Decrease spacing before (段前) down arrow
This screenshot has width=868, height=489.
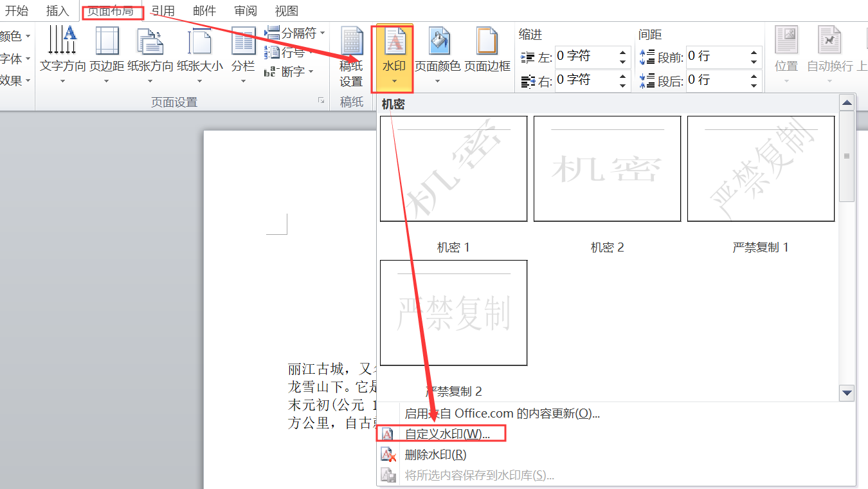tap(754, 62)
